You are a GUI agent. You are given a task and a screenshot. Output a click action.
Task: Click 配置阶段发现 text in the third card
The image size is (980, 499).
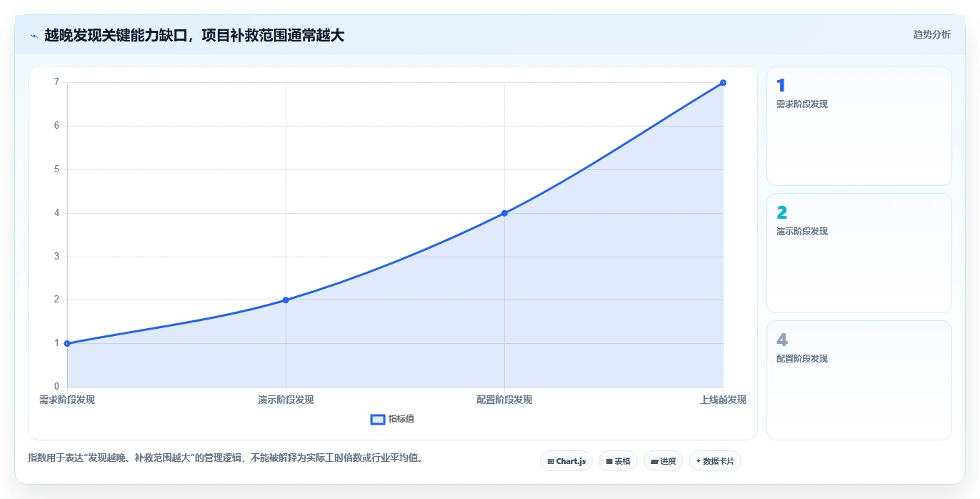(x=802, y=358)
